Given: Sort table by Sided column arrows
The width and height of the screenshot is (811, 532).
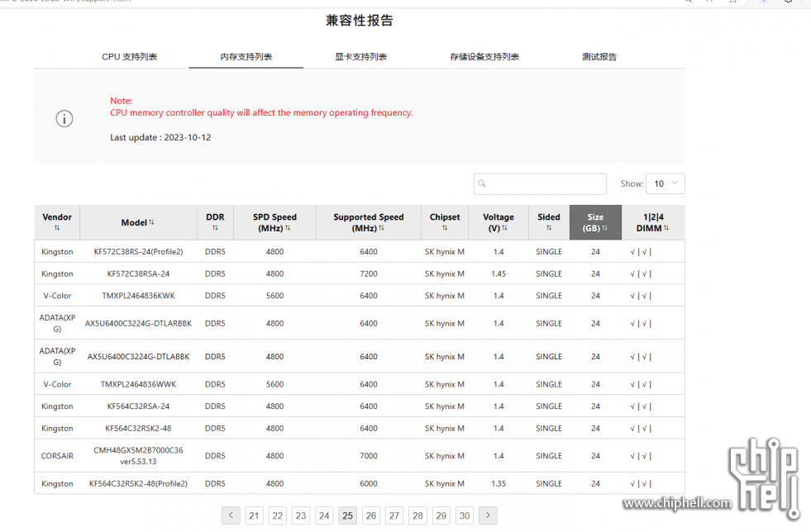Looking at the screenshot, I should click(549, 228).
